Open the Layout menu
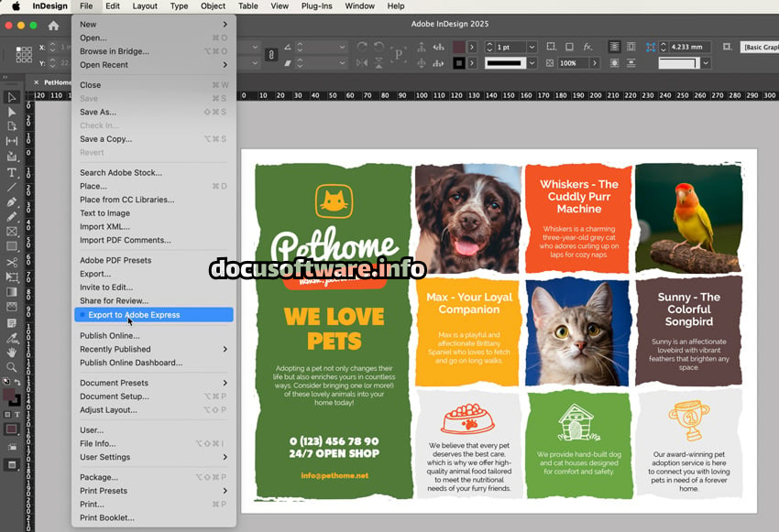This screenshot has width=779, height=532. [145, 6]
